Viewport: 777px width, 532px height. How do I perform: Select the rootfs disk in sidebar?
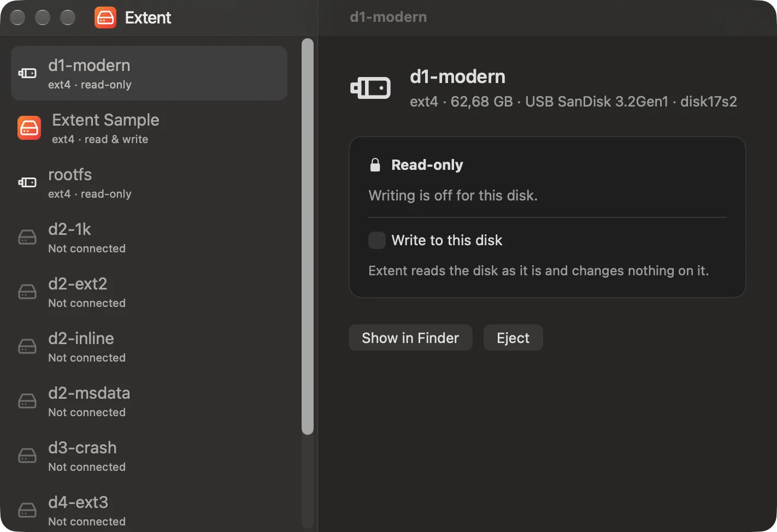point(149,182)
